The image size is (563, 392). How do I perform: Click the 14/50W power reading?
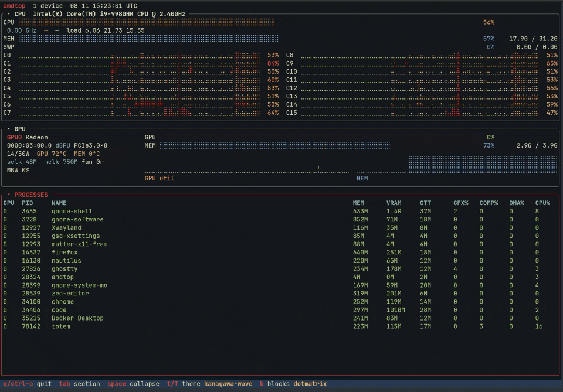click(x=18, y=154)
